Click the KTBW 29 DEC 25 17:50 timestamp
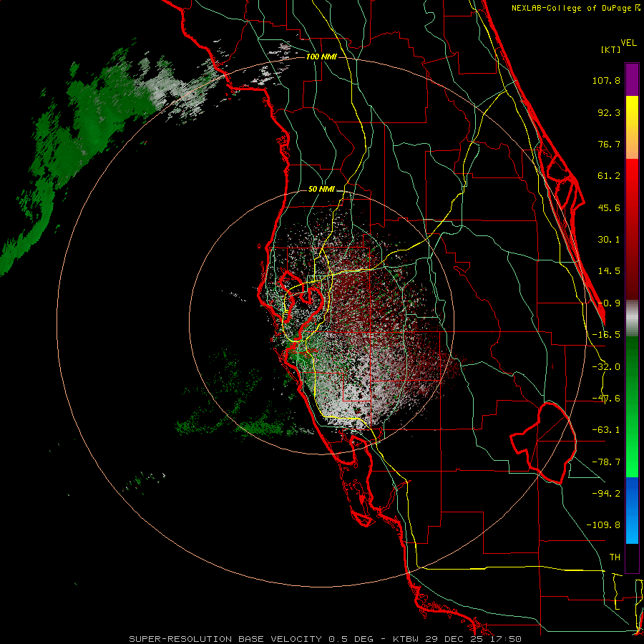Screen dimensions: 644x644 [x=457, y=639]
